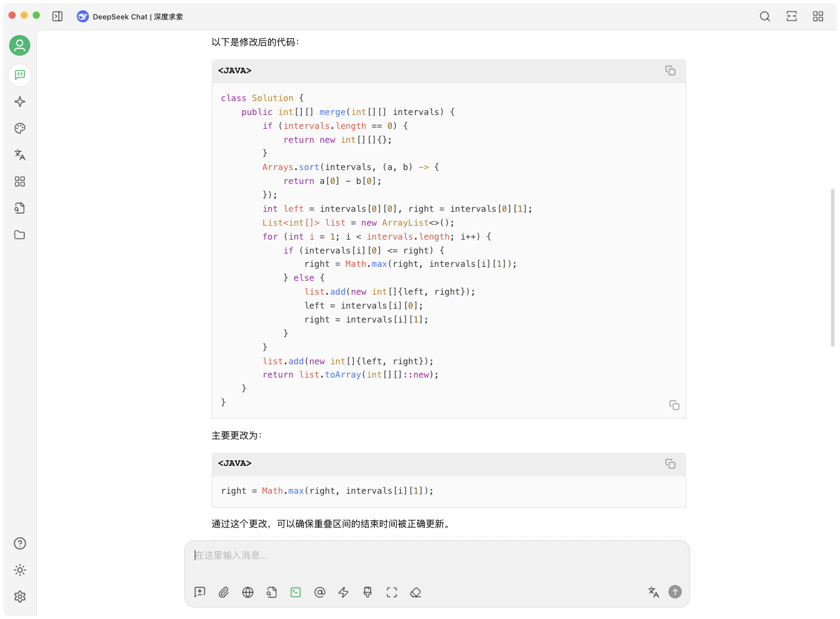Click the translate icon in the left sidebar
Screen dimensions: 840x619
click(x=19, y=155)
